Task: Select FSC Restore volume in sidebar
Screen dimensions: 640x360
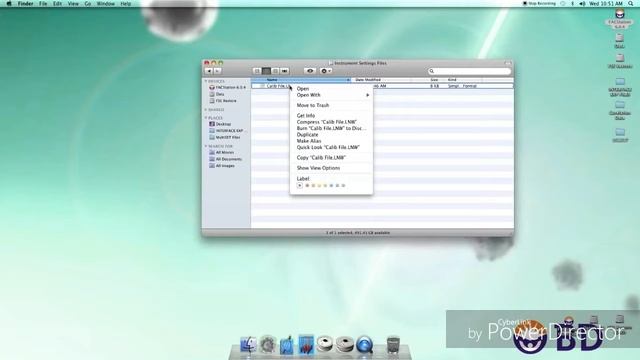Action: tap(223, 100)
